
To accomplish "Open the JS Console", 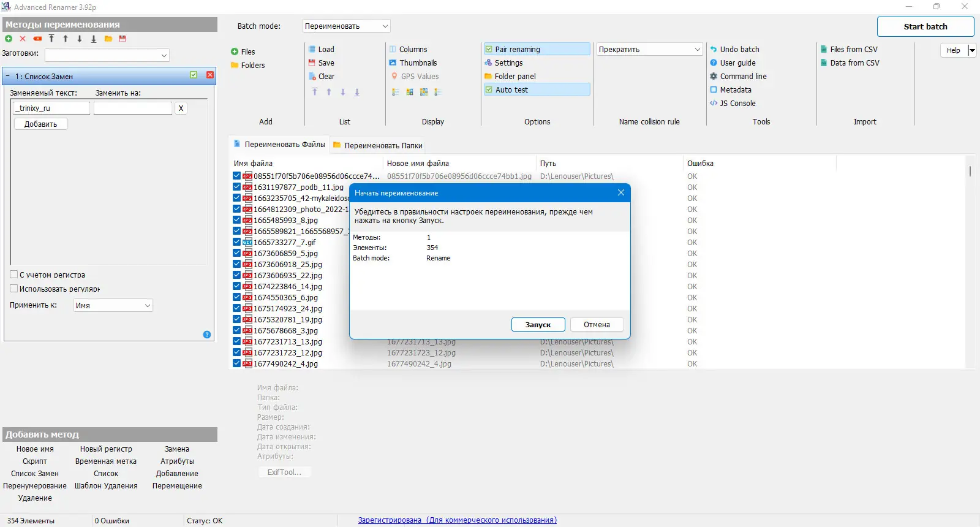I will coord(733,104).
